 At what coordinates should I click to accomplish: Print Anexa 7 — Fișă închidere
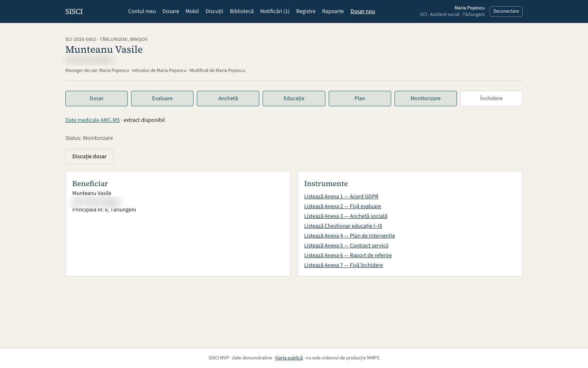coord(343,265)
